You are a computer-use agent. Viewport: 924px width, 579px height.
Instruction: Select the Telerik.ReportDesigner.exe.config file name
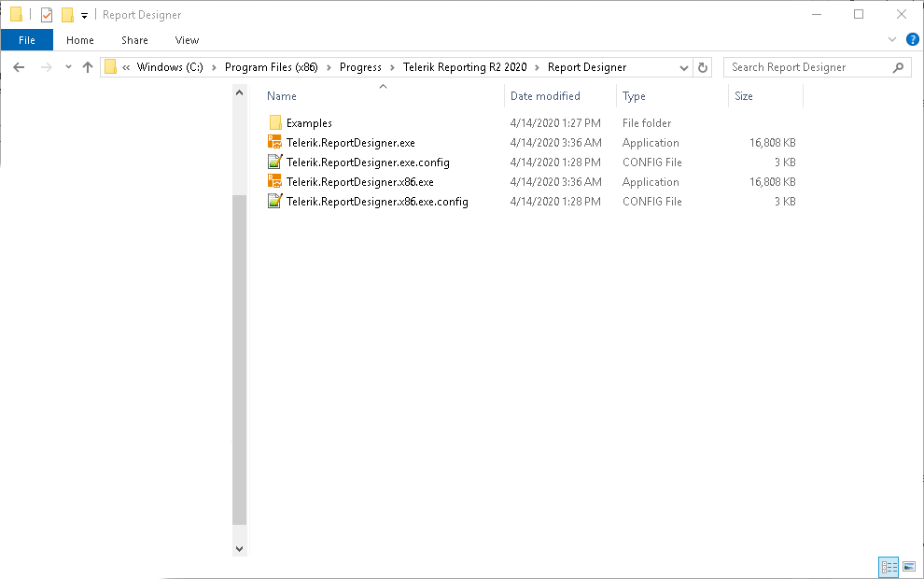click(x=368, y=162)
